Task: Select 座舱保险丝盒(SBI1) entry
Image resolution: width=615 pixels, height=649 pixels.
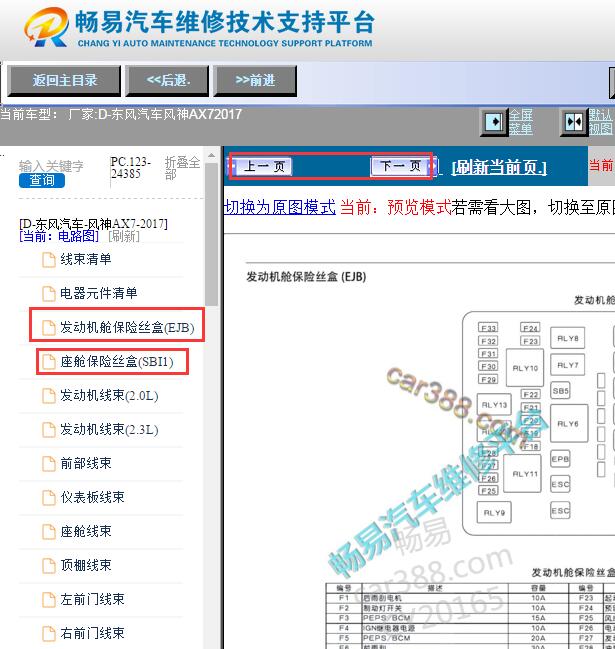Action: pyautogui.click(x=117, y=361)
